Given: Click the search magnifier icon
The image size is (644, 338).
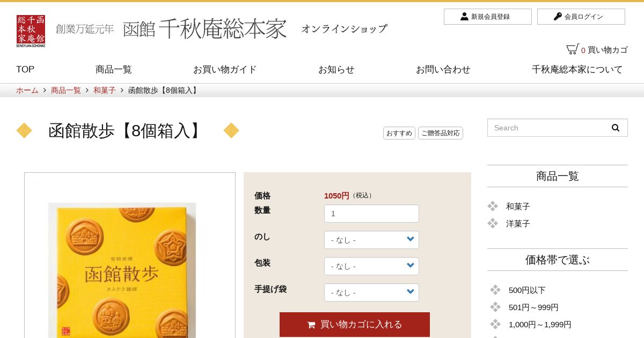Looking at the screenshot, I should (616, 128).
